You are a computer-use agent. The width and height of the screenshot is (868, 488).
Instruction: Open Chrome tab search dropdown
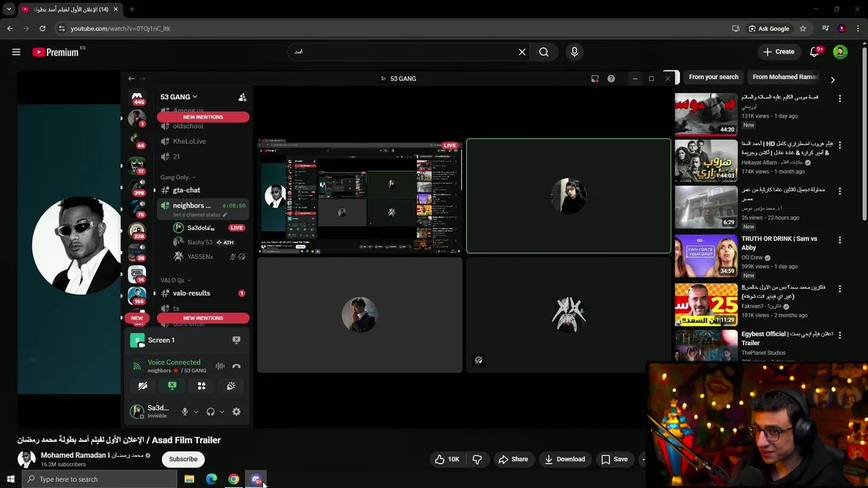(x=9, y=9)
